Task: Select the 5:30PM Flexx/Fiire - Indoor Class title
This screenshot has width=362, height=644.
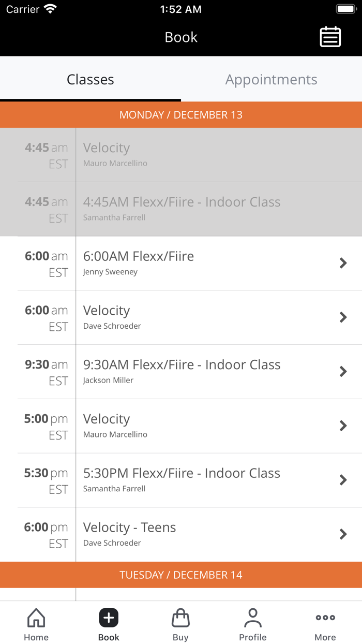Action: [x=182, y=473]
